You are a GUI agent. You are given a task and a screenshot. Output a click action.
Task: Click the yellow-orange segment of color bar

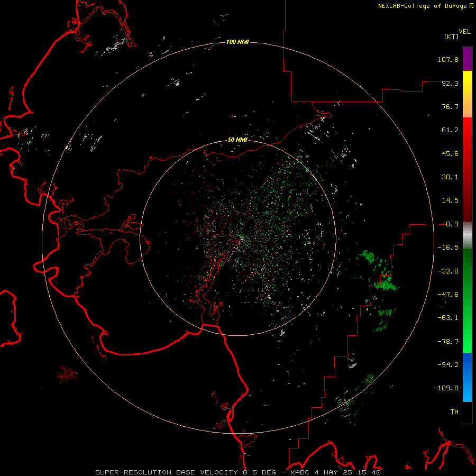click(467, 94)
